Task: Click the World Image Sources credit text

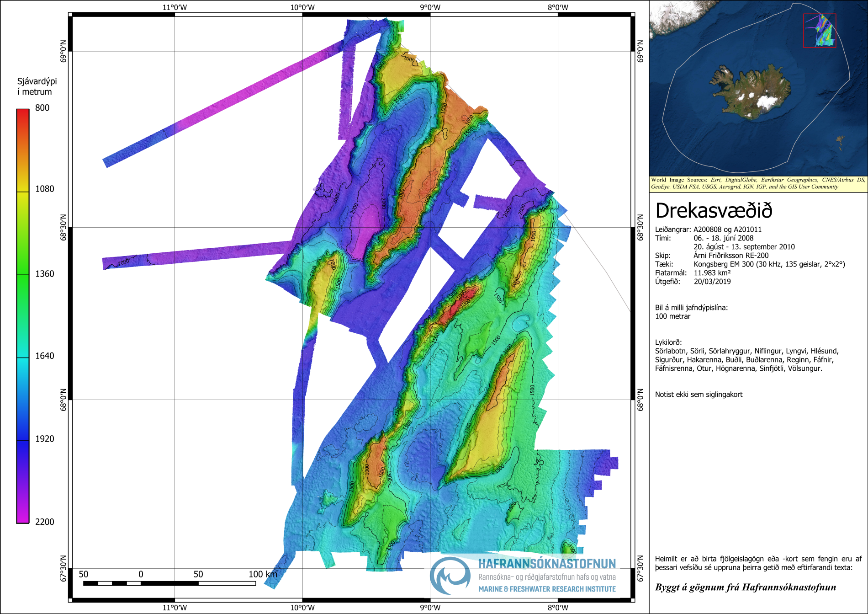Action: coord(758,183)
